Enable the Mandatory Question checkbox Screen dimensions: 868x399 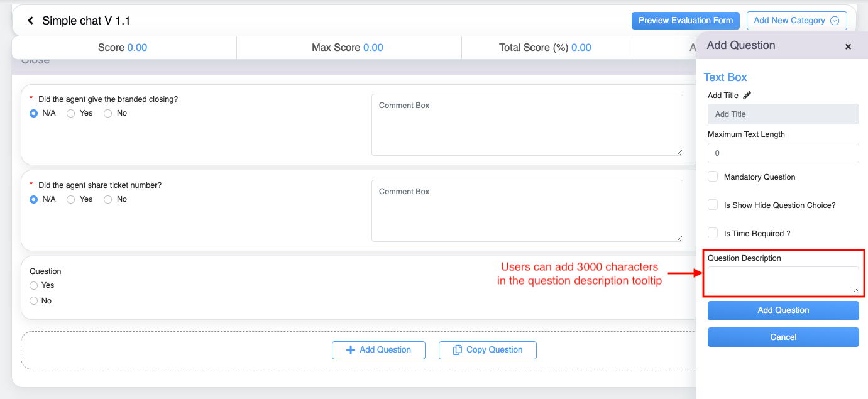pyautogui.click(x=713, y=177)
